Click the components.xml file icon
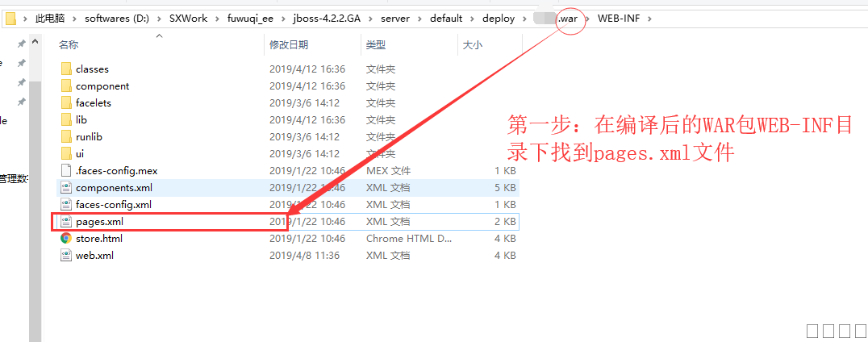Image resolution: width=868 pixels, height=342 pixels. (66, 188)
